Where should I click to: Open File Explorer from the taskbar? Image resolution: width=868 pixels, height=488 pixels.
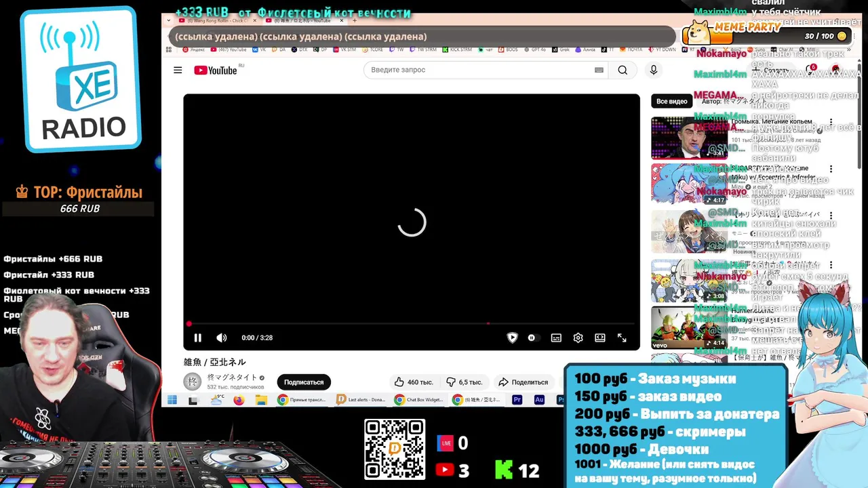pos(261,400)
